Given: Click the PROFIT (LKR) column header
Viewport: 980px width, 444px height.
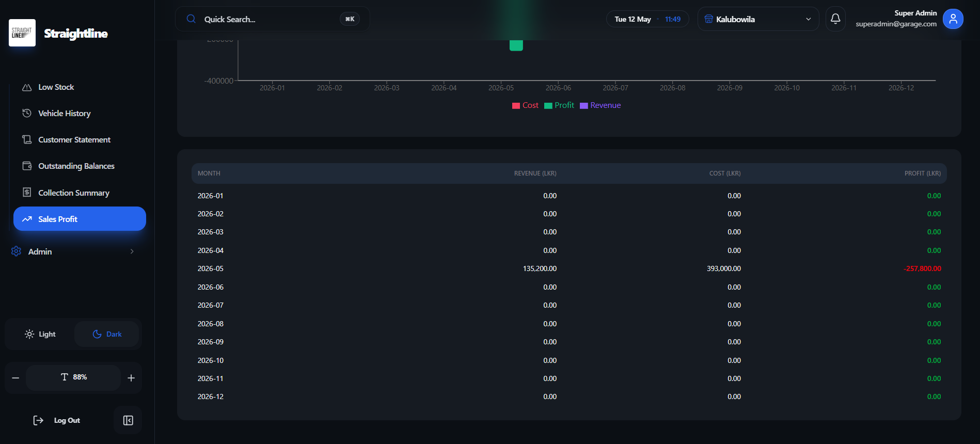Looking at the screenshot, I should pyautogui.click(x=923, y=173).
